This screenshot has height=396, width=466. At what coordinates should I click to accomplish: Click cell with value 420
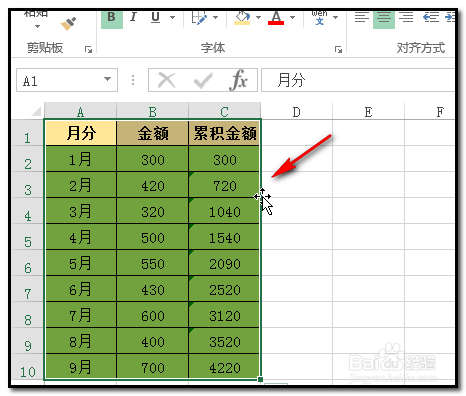(153, 185)
